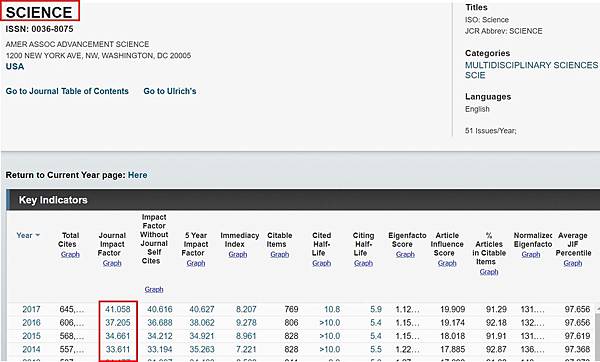Click JIF percentile value 97.368
Screen dimensions: 600x362
[577, 349]
